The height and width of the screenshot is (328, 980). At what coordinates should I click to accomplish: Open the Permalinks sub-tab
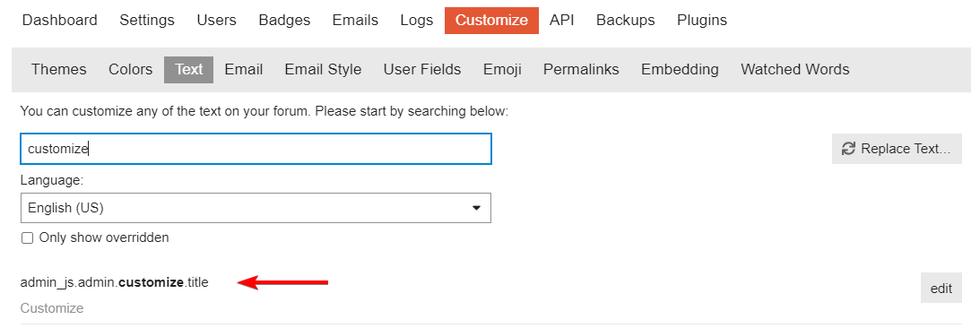coord(581,69)
